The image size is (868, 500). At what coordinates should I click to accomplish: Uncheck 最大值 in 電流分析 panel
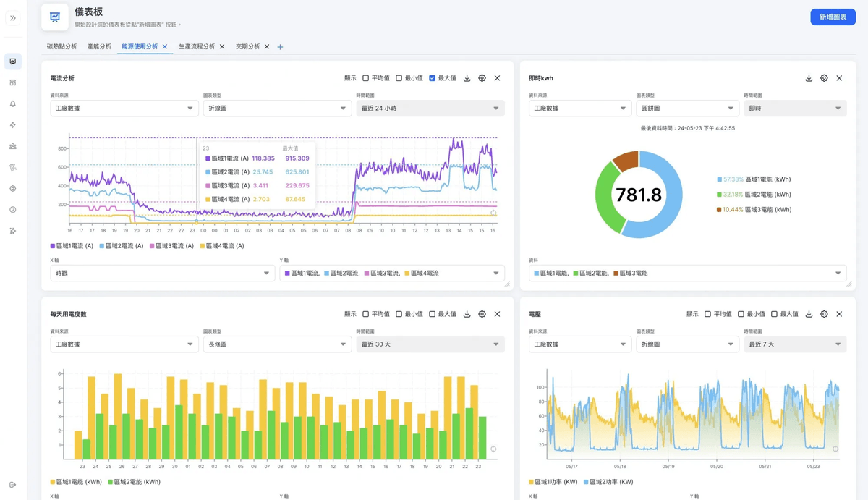pyautogui.click(x=433, y=78)
